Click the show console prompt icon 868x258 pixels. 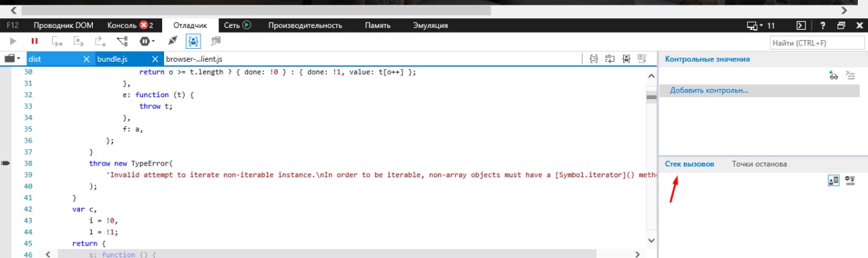802,25
